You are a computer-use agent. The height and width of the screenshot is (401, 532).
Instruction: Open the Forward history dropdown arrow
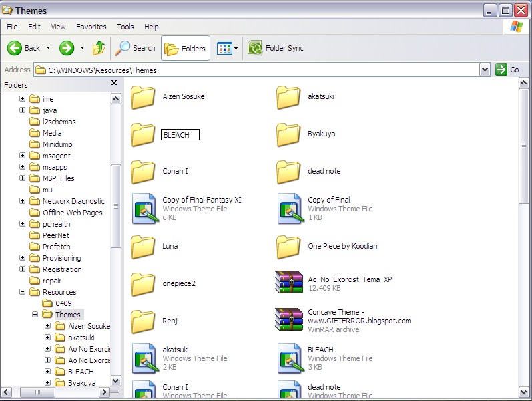tap(82, 48)
